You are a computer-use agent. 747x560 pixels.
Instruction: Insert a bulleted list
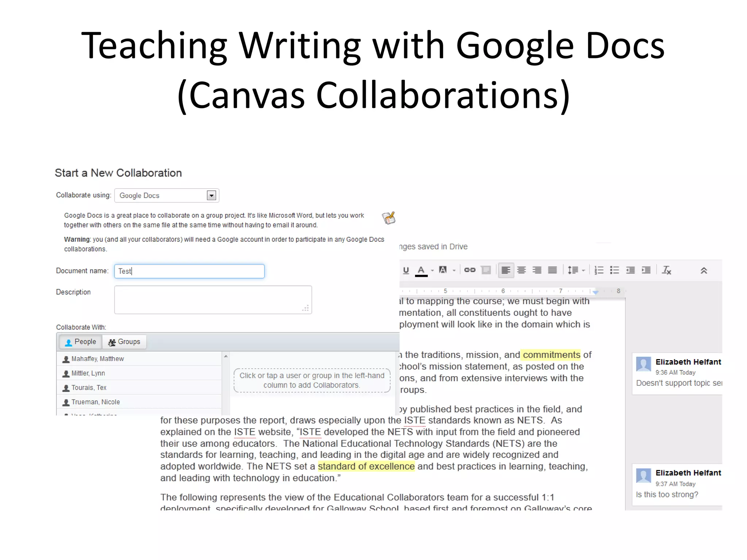point(615,270)
